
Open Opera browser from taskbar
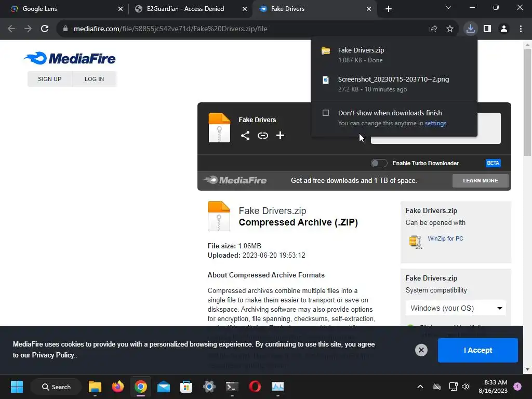[255, 387]
